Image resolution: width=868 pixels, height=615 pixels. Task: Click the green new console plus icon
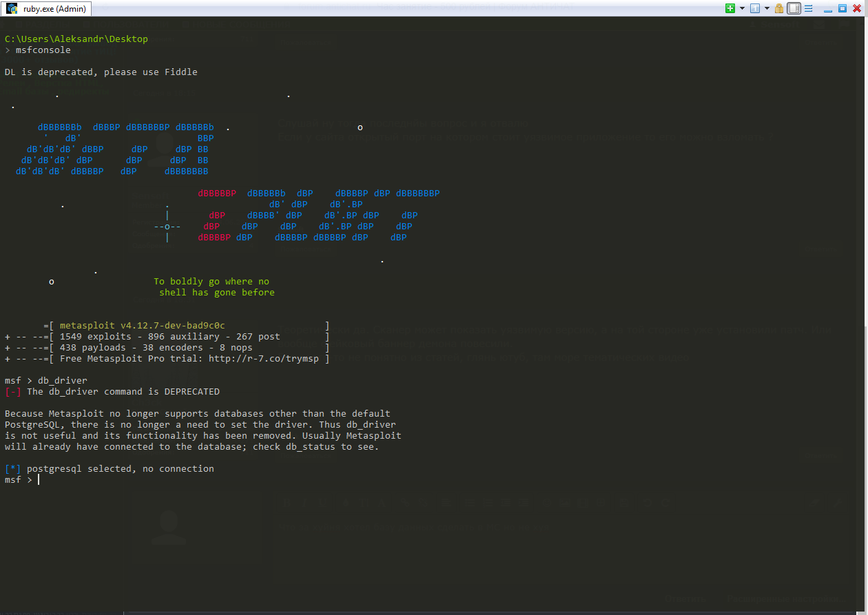coord(730,8)
